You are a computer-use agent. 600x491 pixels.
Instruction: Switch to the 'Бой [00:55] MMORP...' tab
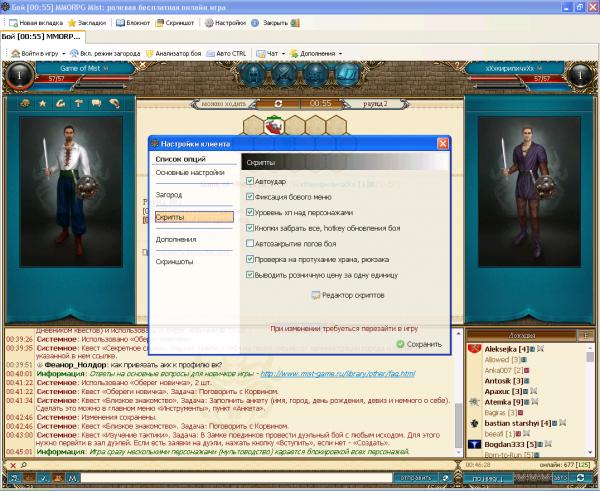[x=42, y=37]
